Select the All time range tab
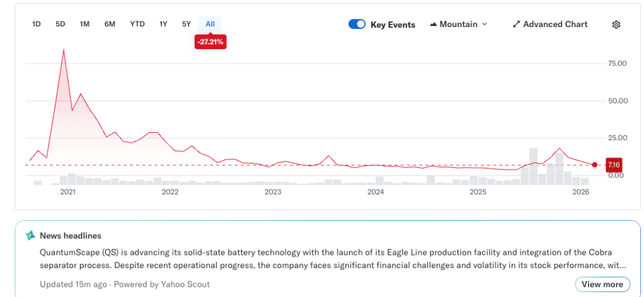The height and width of the screenshot is (297, 644). click(x=210, y=24)
